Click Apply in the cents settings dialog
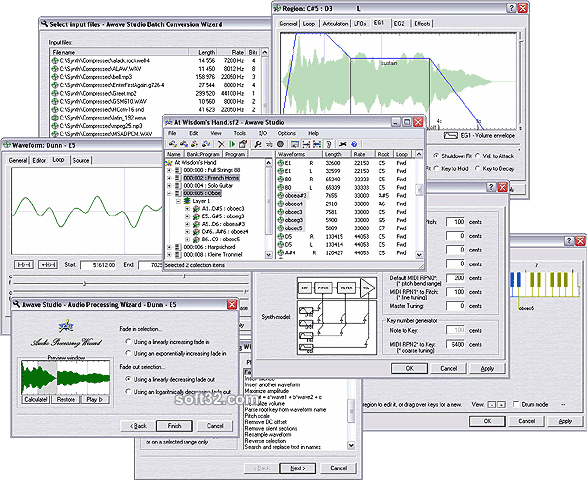 [x=487, y=368]
